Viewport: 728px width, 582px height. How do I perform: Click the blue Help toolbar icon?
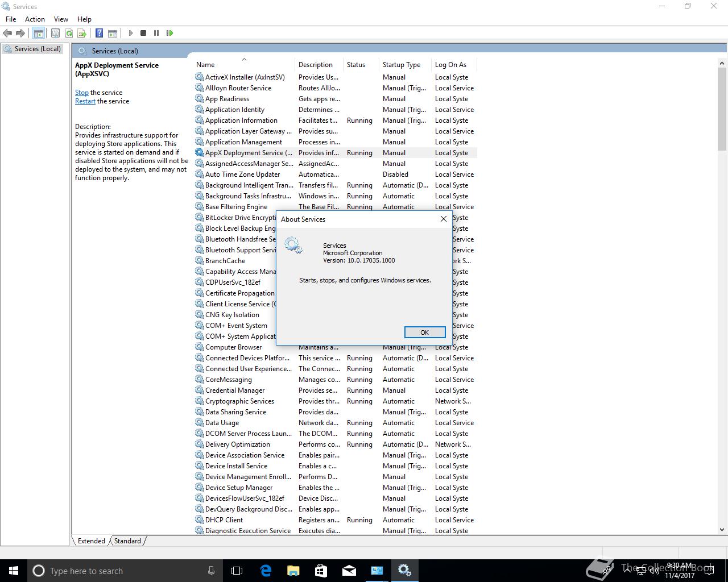tap(99, 33)
